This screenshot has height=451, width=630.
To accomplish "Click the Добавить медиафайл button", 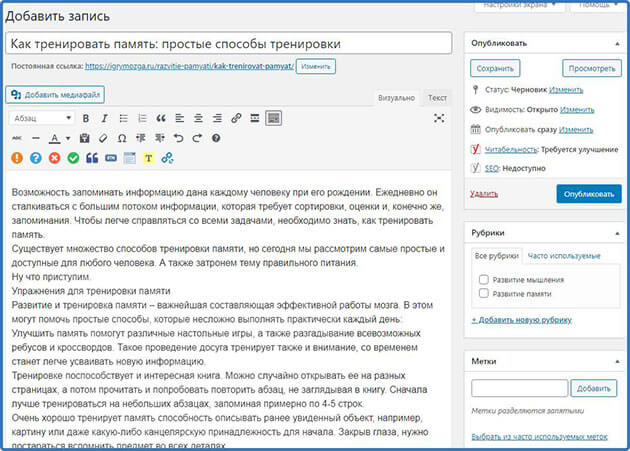I will tap(55, 94).
